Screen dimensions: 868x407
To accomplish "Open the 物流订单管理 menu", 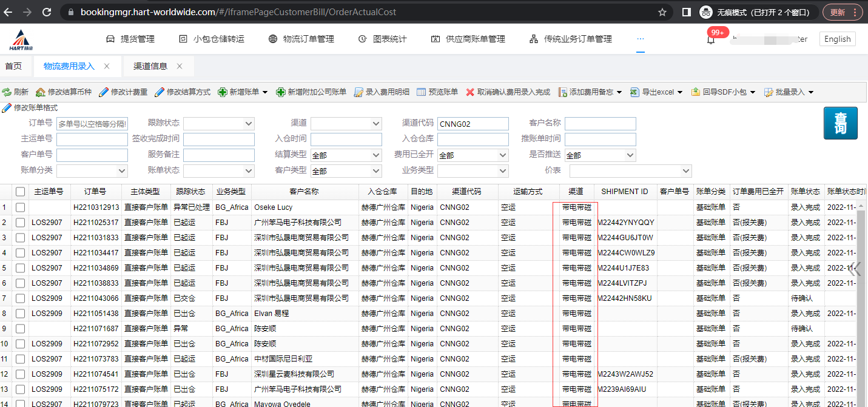I will pos(301,39).
